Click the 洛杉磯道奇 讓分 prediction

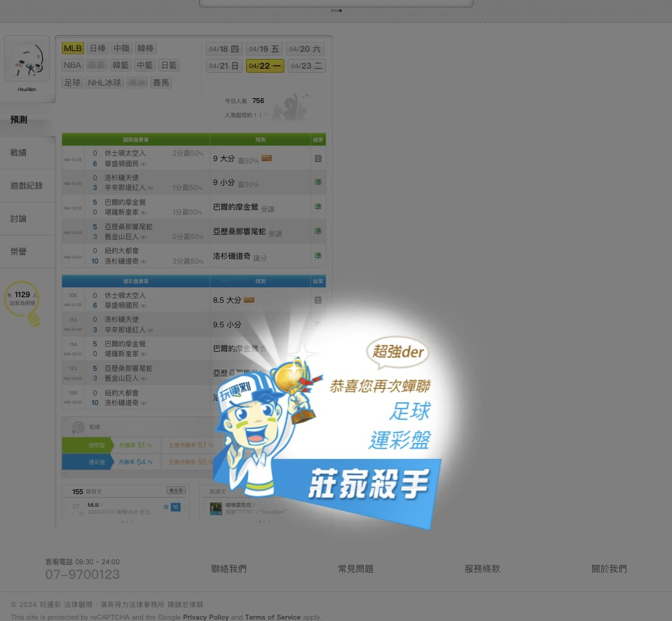[240, 257]
